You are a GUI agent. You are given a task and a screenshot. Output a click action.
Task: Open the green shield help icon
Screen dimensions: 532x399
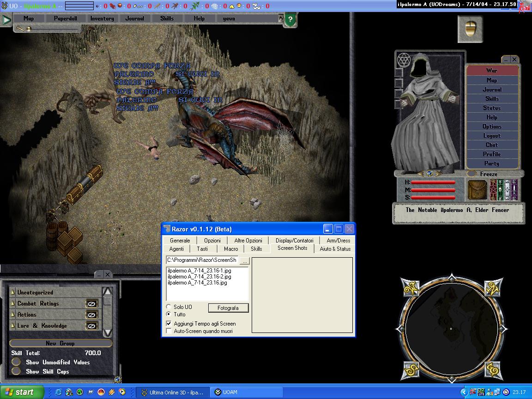[x=290, y=19]
